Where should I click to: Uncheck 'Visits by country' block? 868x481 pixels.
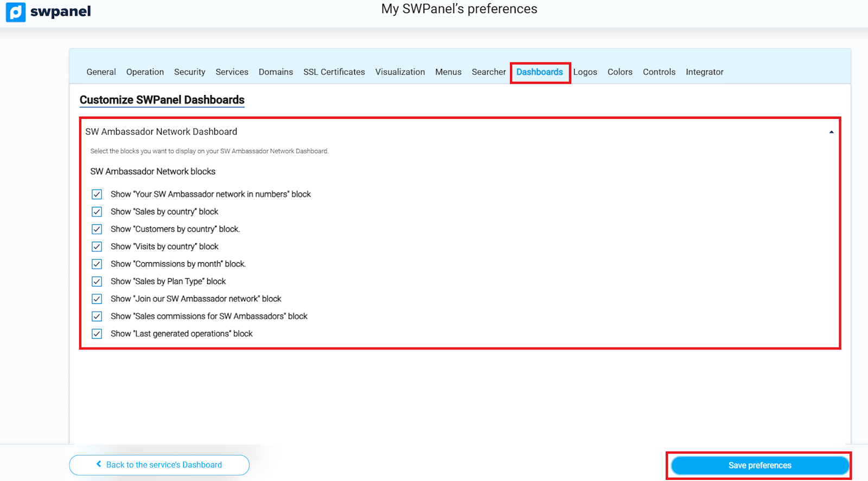tap(97, 246)
